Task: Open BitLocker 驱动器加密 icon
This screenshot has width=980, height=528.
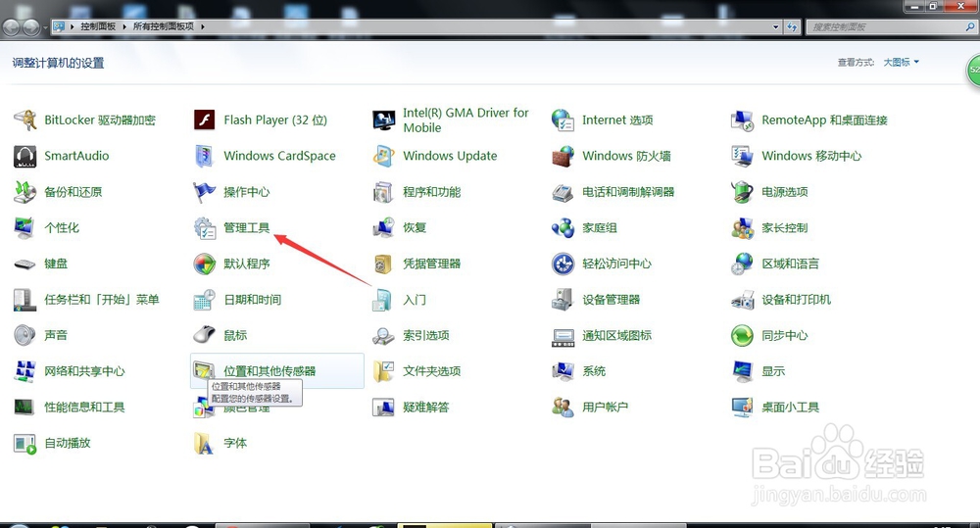Action: click(x=25, y=120)
